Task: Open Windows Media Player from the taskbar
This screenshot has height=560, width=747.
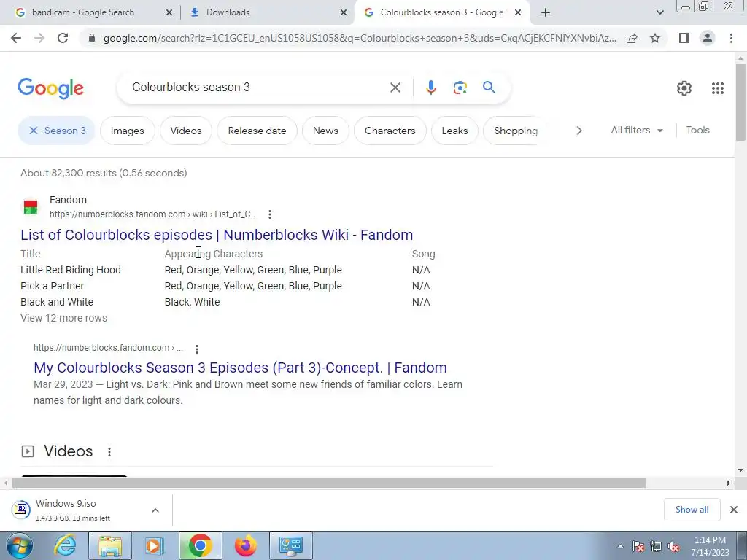Action: point(154,545)
